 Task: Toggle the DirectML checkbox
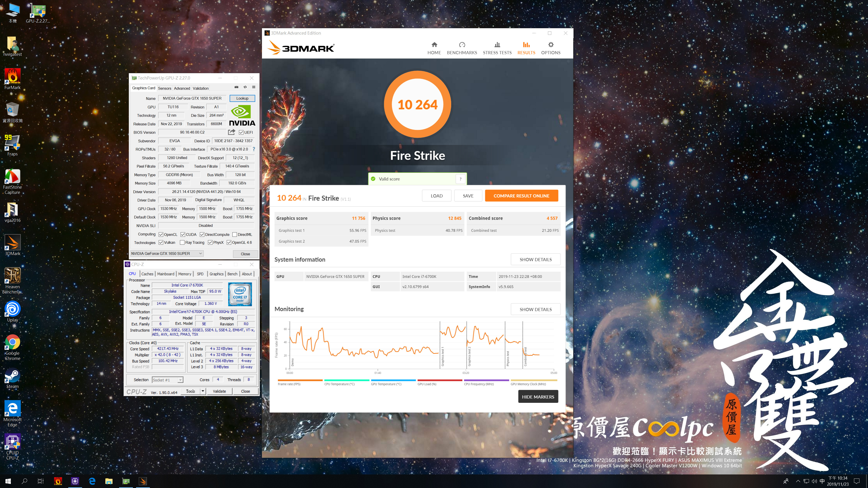point(235,235)
